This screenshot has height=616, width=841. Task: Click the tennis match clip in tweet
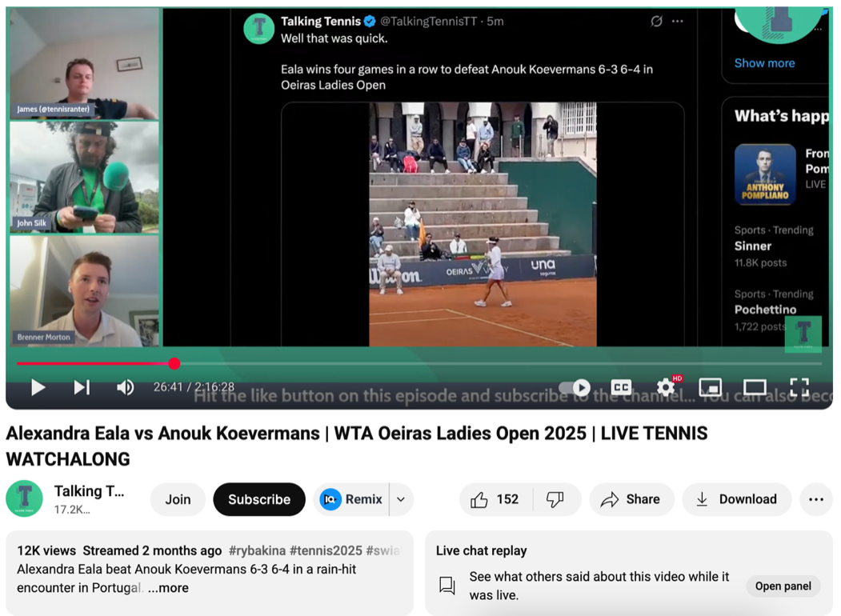click(483, 224)
